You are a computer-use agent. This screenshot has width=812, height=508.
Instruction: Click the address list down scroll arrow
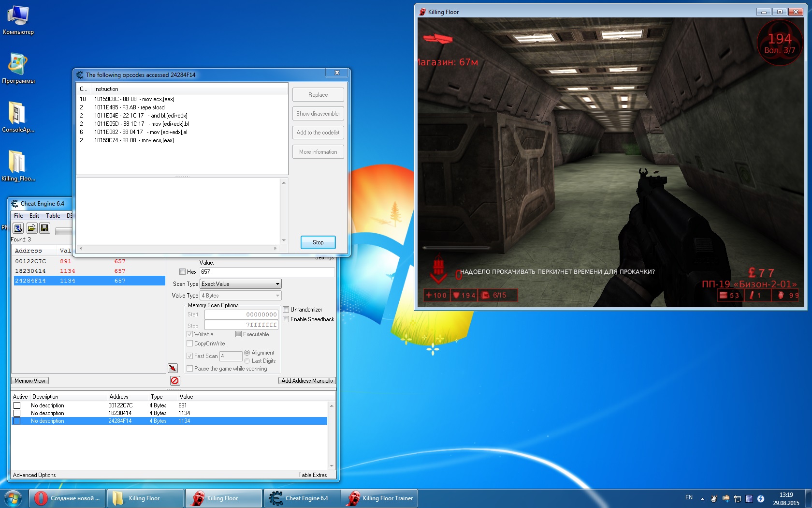(x=332, y=466)
